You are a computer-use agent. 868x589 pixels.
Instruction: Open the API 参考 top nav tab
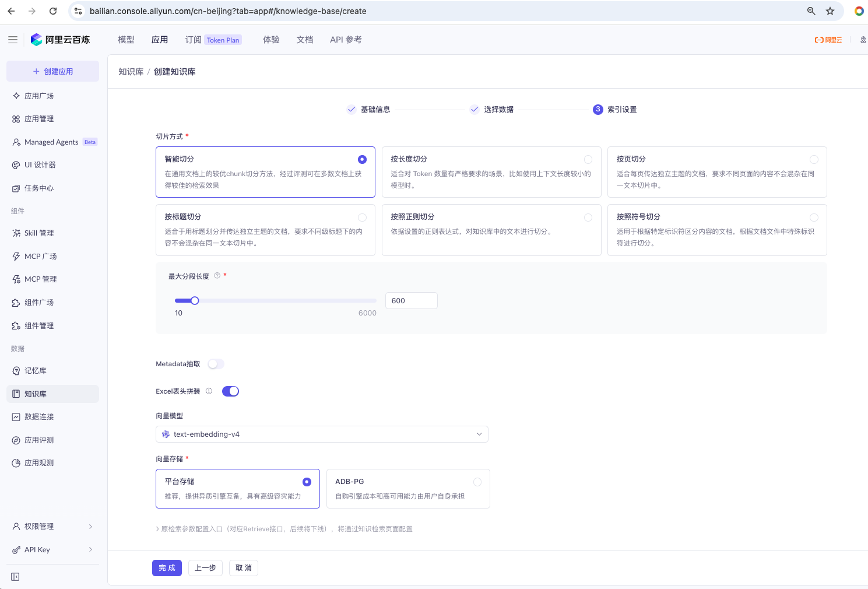click(346, 40)
